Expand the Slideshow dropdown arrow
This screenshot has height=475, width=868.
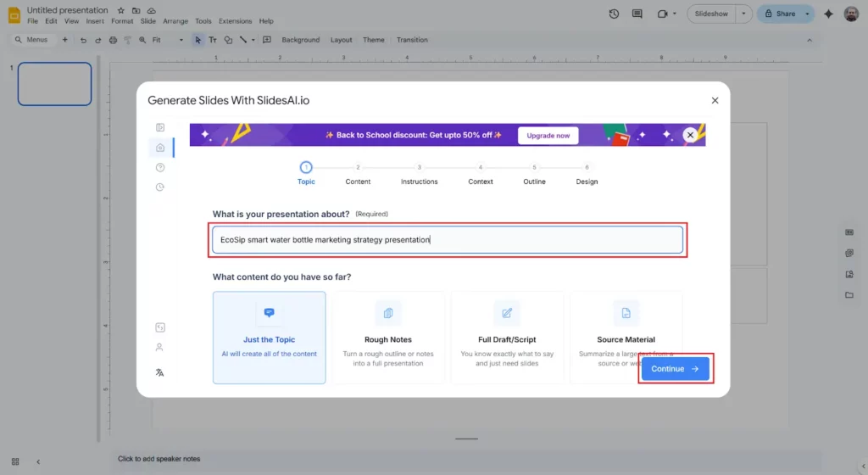pos(743,14)
